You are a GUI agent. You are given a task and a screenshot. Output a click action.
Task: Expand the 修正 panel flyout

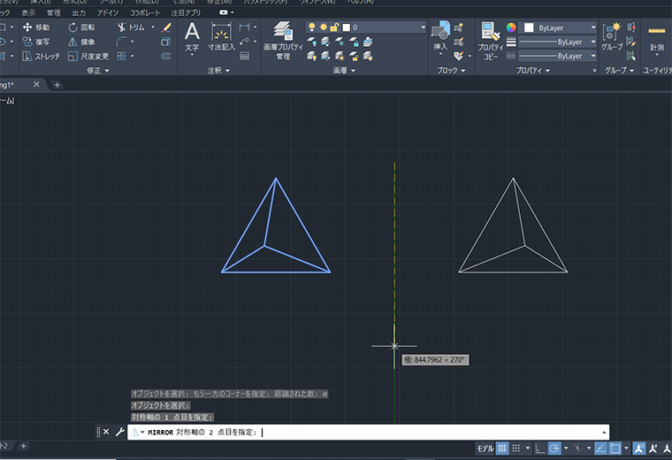[x=100, y=71]
